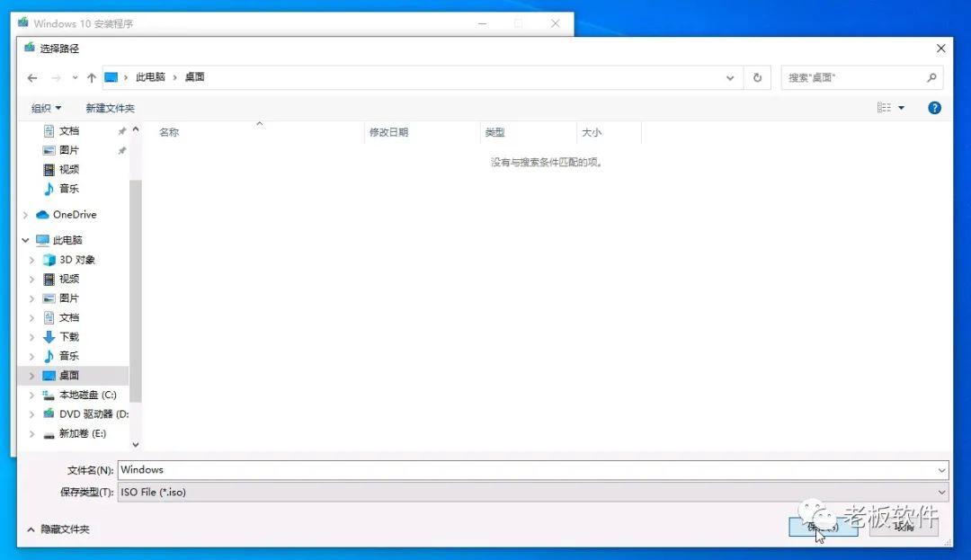The image size is (971, 560).
Task: Select 桌面 in the navigation pane
Action: tap(68, 375)
